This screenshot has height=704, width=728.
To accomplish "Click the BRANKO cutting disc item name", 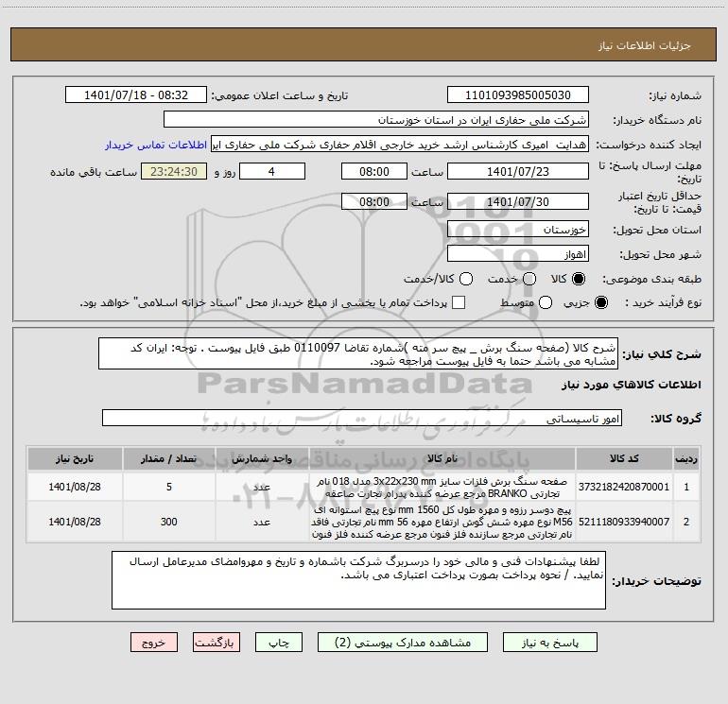I will point(442,487).
